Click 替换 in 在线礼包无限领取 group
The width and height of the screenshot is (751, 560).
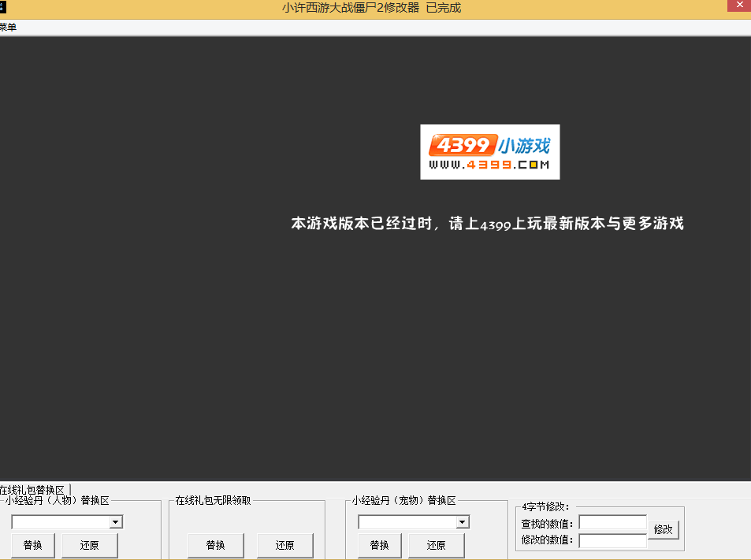coord(216,545)
